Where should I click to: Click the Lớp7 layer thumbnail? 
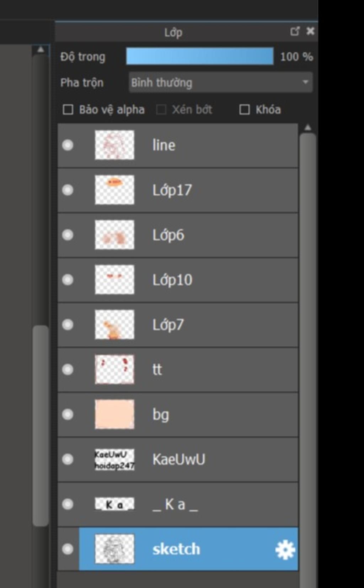point(114,325)
